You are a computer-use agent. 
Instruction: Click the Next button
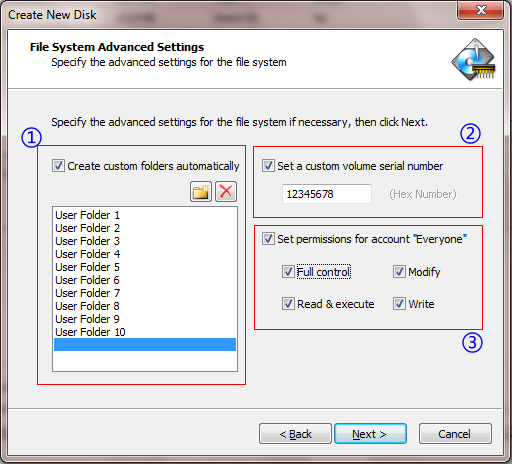[370, 434]
